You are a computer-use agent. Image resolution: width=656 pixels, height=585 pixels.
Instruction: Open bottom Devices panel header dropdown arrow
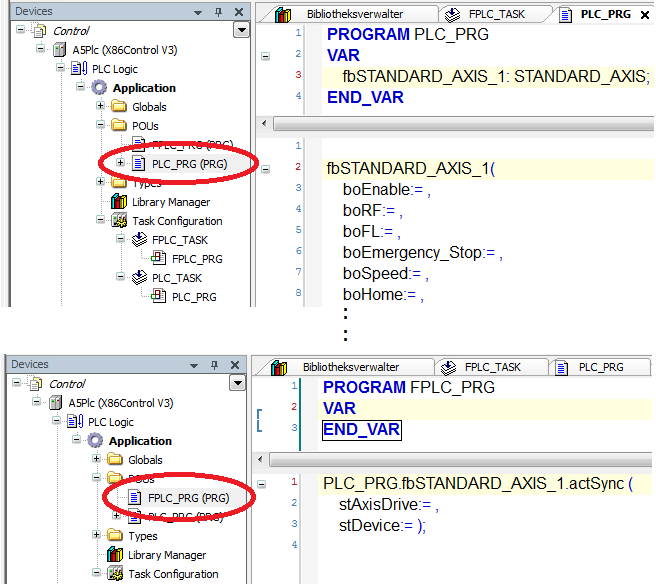pos(198,365)
